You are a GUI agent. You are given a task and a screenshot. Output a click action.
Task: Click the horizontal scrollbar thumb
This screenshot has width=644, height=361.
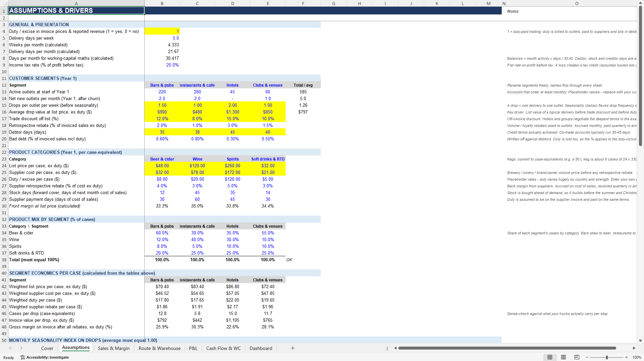pos(507,348)
